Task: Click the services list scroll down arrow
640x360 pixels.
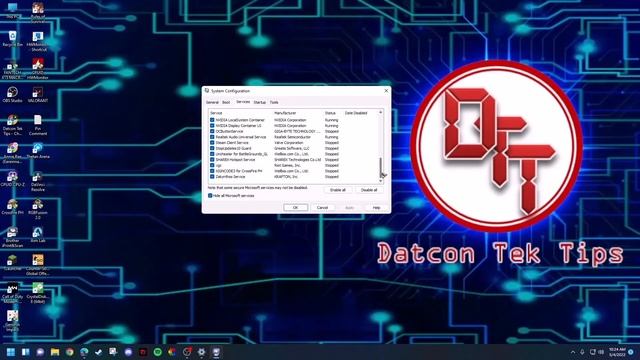Action: click(381, 181)
